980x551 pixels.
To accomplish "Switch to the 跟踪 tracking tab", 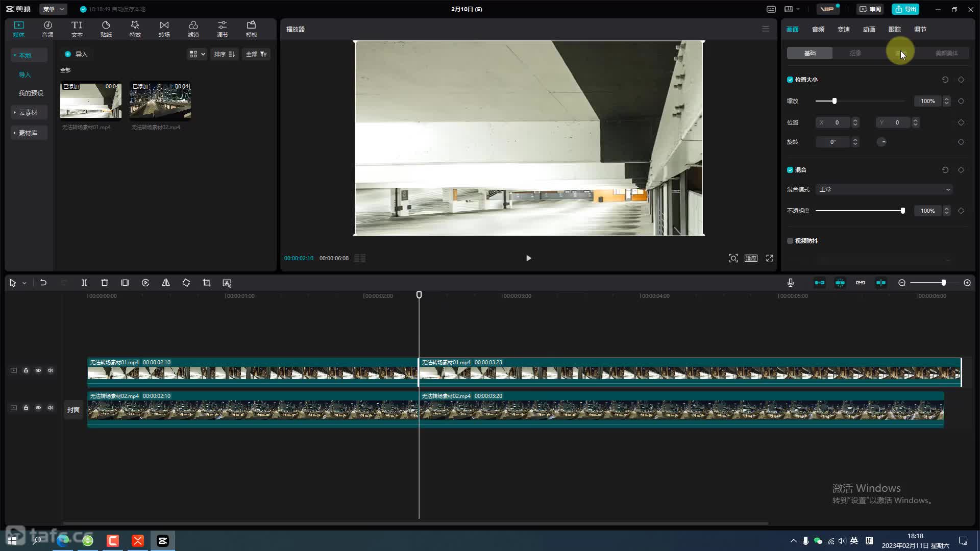I will tap(895, 29).
